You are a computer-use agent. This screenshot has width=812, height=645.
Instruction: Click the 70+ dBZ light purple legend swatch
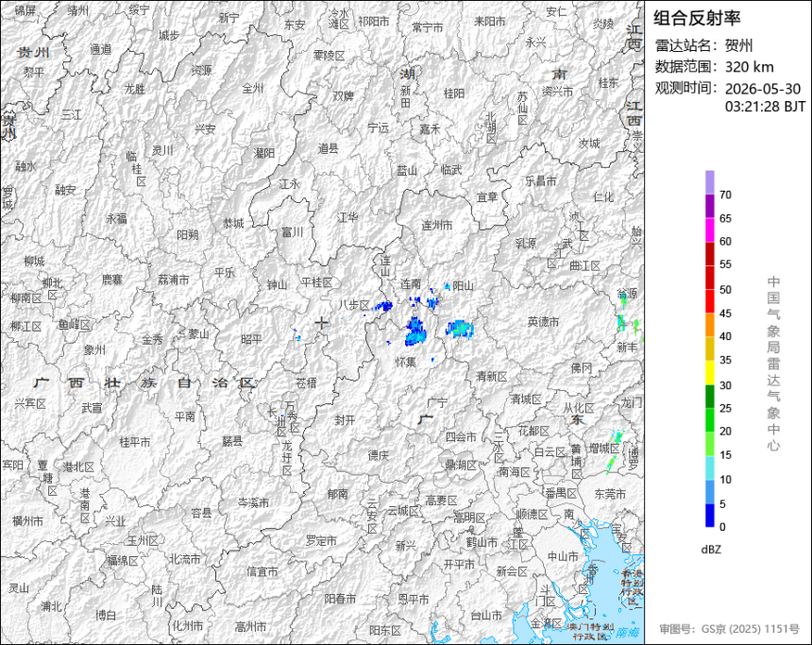pos(709,182)
